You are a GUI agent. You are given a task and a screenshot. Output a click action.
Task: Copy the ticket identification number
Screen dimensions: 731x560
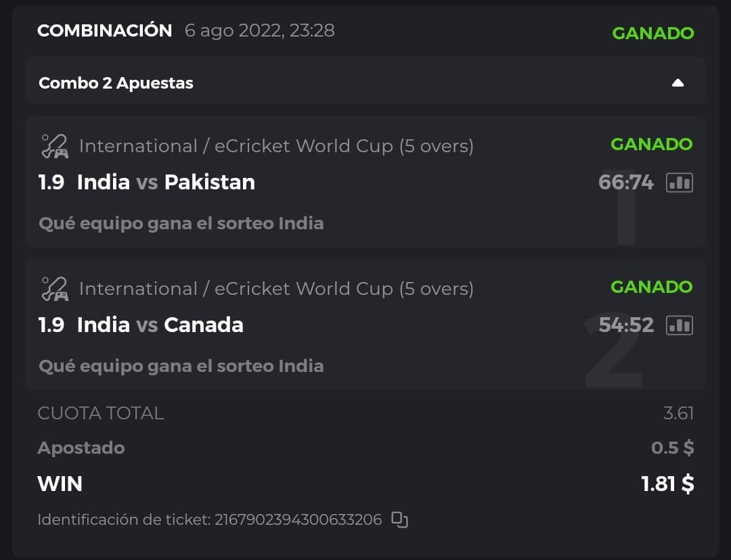pos(400,520)
